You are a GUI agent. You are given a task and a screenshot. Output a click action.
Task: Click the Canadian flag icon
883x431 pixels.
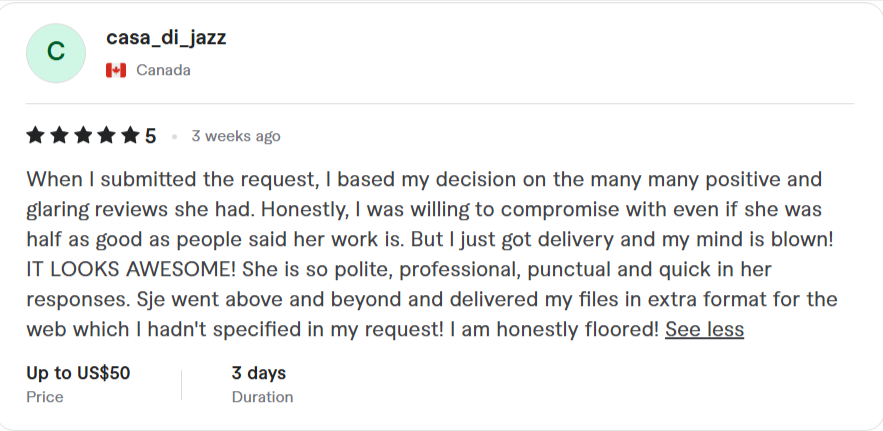(116, 70)
